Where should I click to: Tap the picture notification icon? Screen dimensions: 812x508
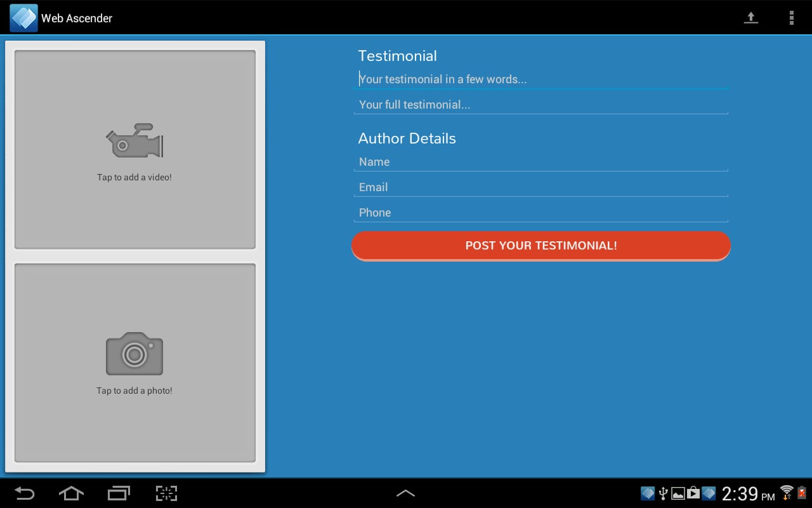678,493
